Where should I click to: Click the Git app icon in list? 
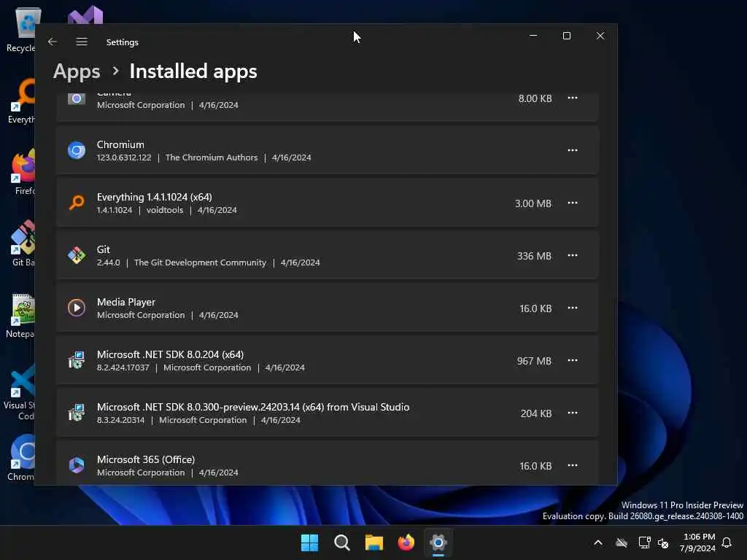76,256
